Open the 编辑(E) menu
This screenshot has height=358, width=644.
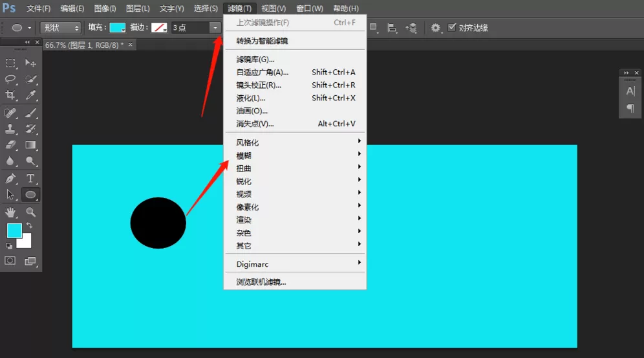tap(72, 8)
